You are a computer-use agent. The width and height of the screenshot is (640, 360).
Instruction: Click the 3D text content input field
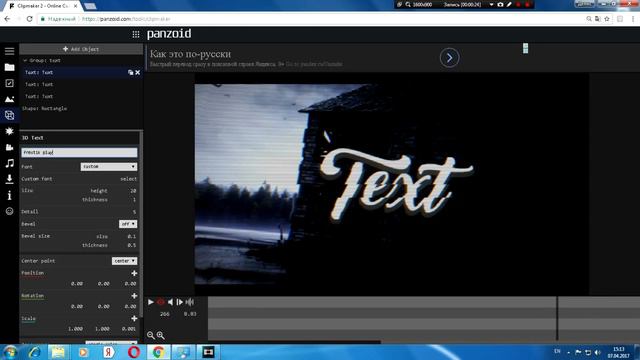(x=79, y=152)
